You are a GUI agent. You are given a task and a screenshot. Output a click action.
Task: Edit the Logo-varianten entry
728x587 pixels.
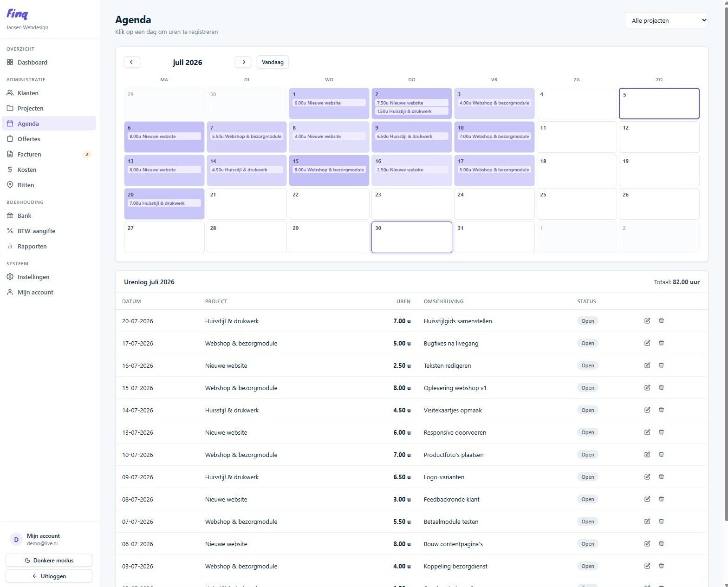pyautogui.click(x=647, y=477)
